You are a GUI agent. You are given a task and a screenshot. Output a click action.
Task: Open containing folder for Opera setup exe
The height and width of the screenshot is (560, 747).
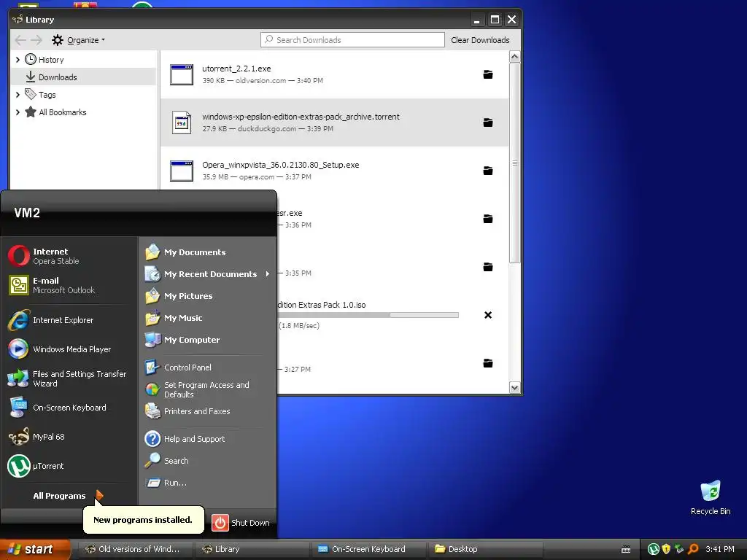pyautogui.click(x=488, y=171)
